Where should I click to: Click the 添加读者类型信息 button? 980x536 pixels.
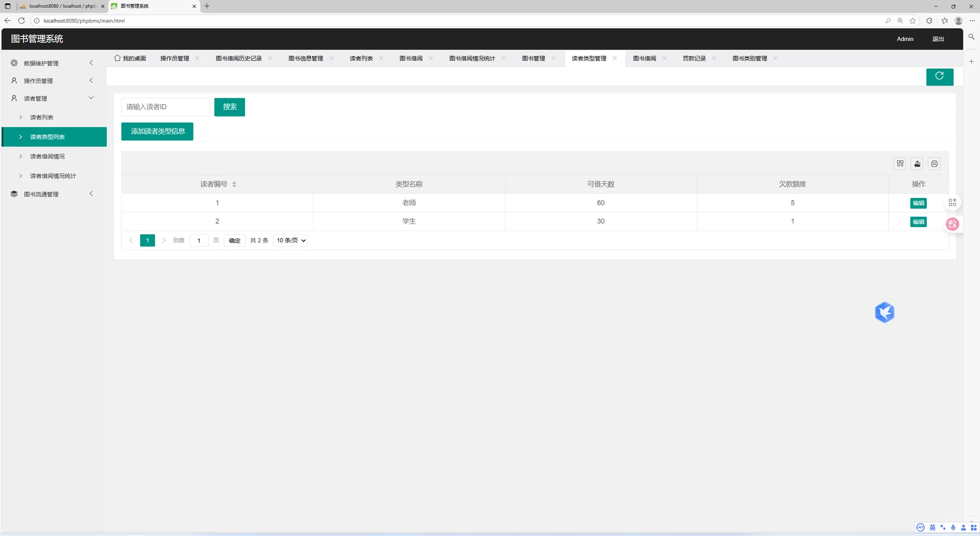[157, 132]
